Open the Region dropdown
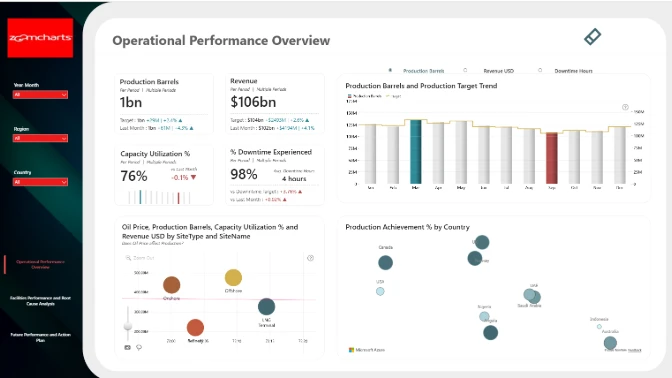The height and width of the screenshot is (378, 672). pyautogui.click(x=40, y=138)
